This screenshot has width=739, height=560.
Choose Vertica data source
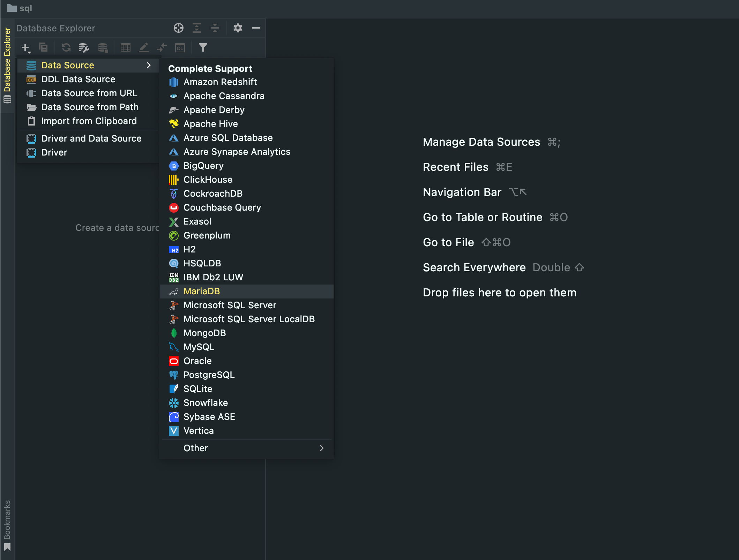(x=246, y=431)
